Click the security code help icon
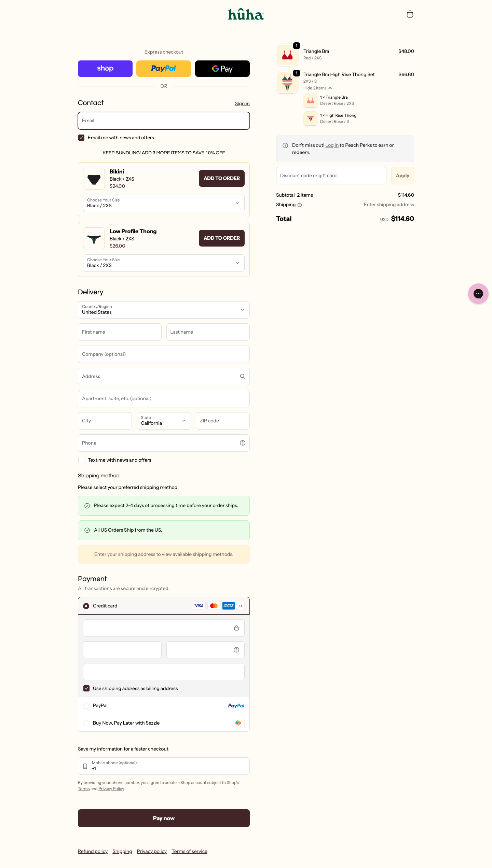The image size is (492, 868). [x=236, y=649]
